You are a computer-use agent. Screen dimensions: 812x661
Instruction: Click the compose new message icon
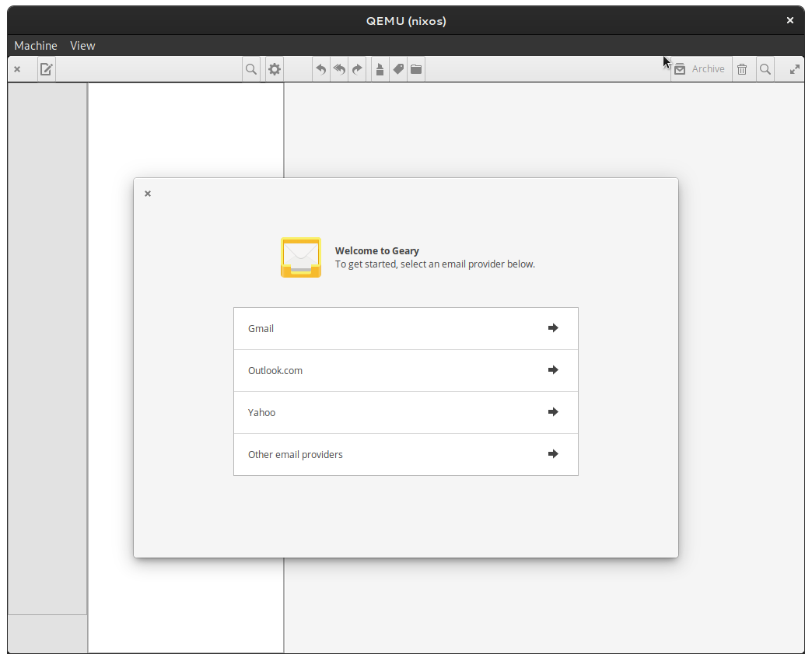(x=46, y=69)
